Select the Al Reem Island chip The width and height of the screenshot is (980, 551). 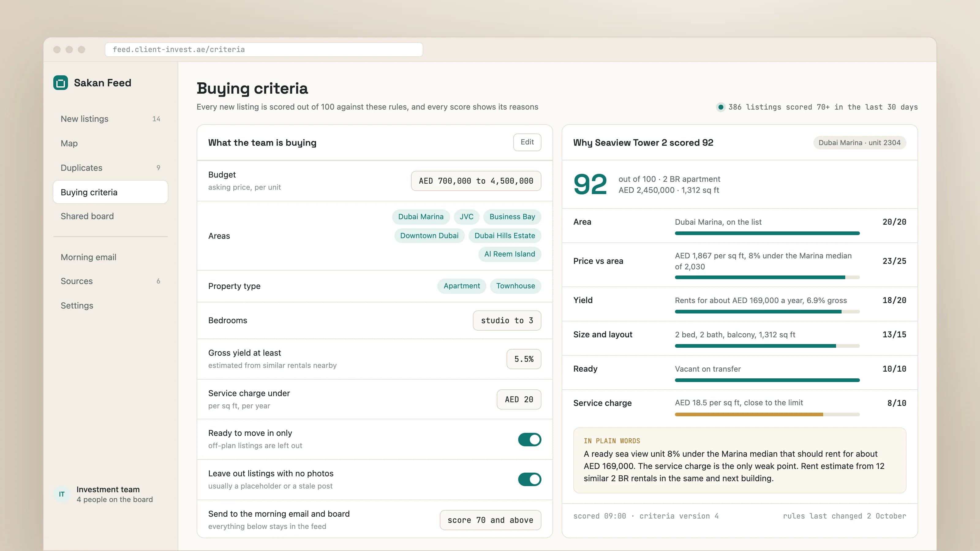coord(509,254)
